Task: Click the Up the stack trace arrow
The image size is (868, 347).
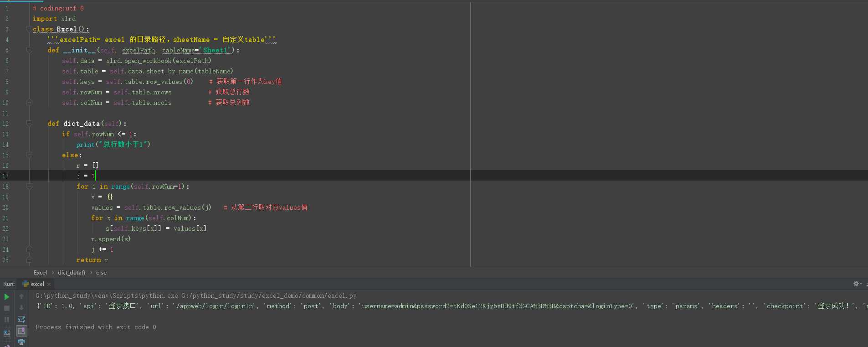Action: tap(21, 296)
